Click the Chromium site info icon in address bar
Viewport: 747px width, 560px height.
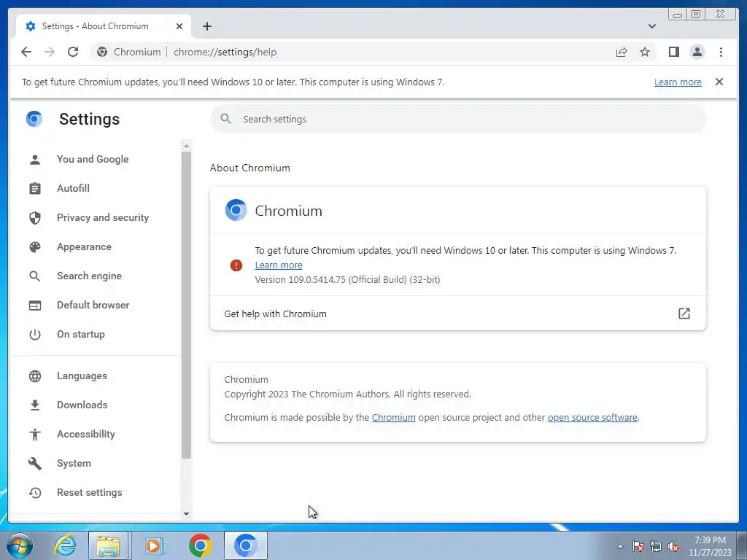pos(102,52)
